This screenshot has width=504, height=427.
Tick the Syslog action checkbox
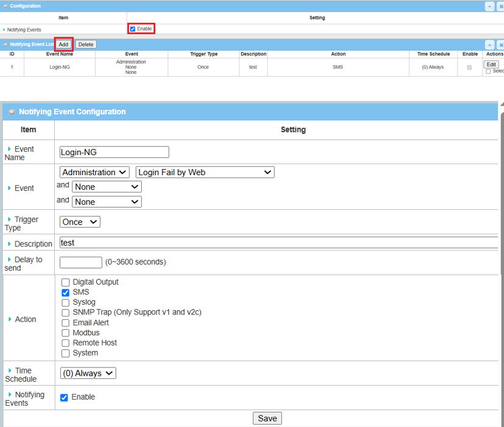coord(66,302)
